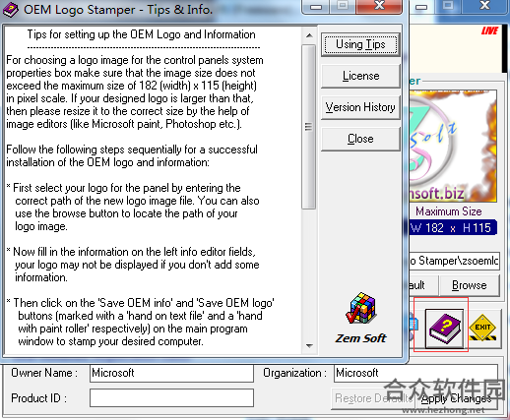View the Version History
The height and width of the screenshot is (420, 510).
(360, 107)
